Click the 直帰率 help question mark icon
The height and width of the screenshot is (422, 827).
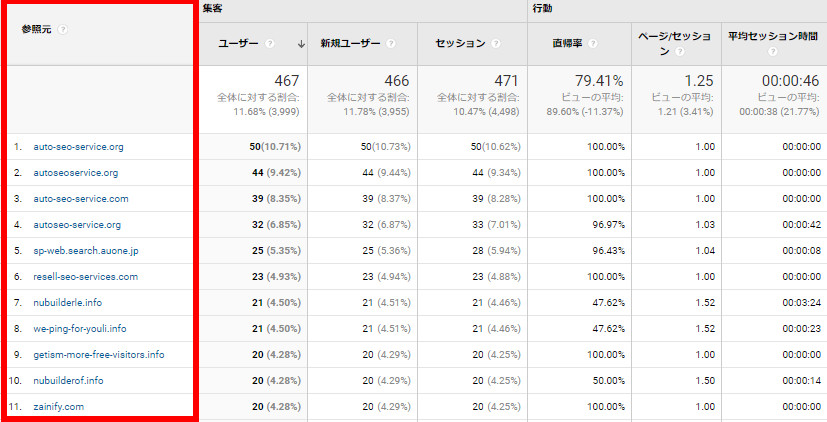pos(593,44)
